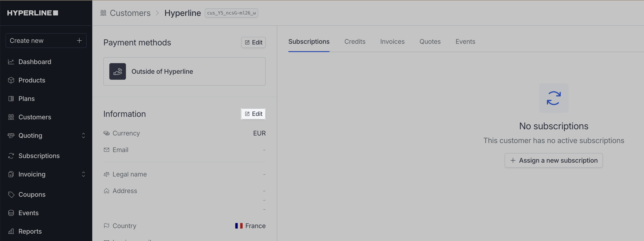Click the Country flag outline icon
The image size is (644, 241).
[x=107, y=226]
